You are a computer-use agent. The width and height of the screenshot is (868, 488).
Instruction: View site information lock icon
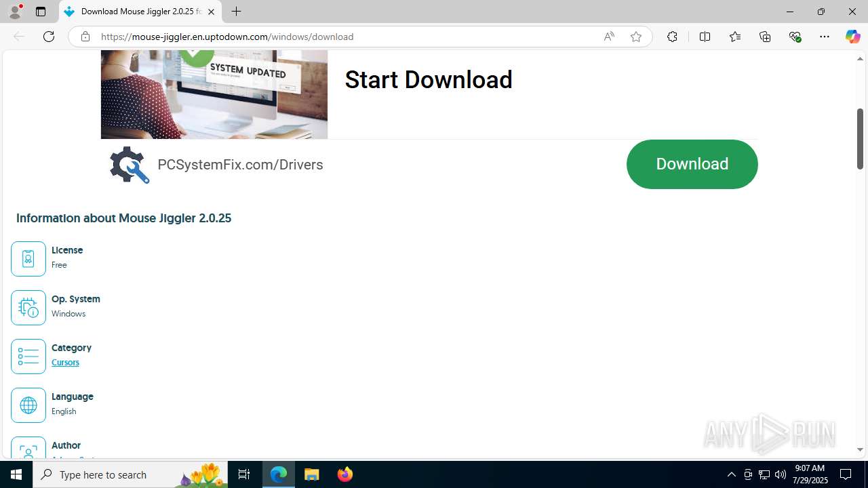click(x=85, y=37)
